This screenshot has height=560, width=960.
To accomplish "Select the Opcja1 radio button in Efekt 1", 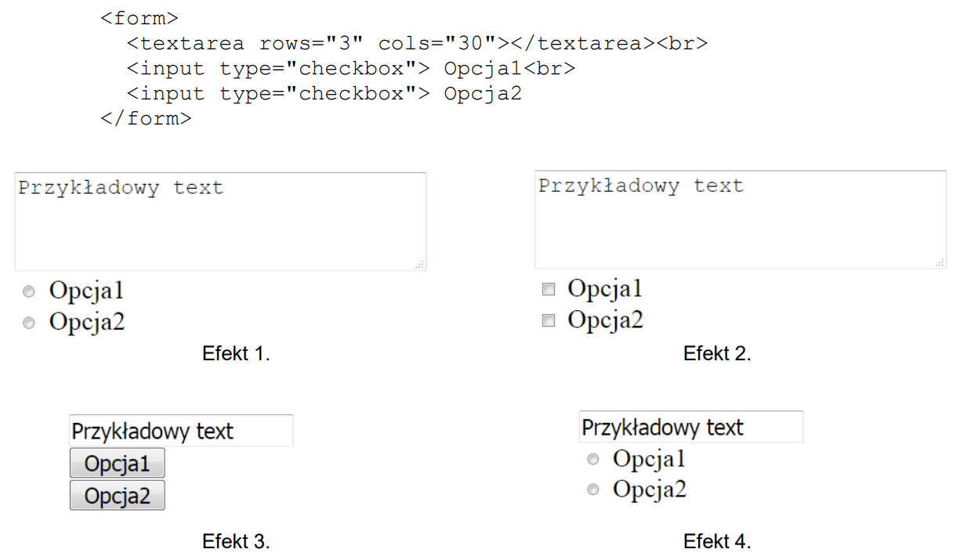I will [x=29, y=291].
